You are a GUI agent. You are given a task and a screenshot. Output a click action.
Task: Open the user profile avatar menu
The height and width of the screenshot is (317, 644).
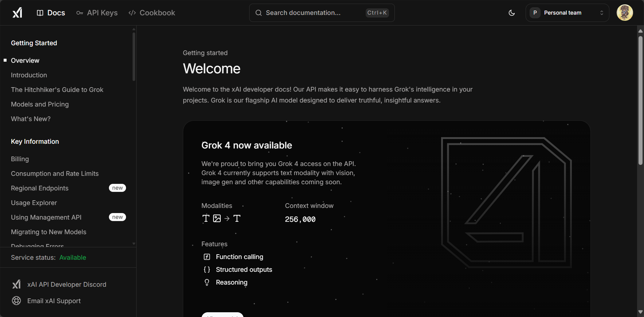coord(625,13)
